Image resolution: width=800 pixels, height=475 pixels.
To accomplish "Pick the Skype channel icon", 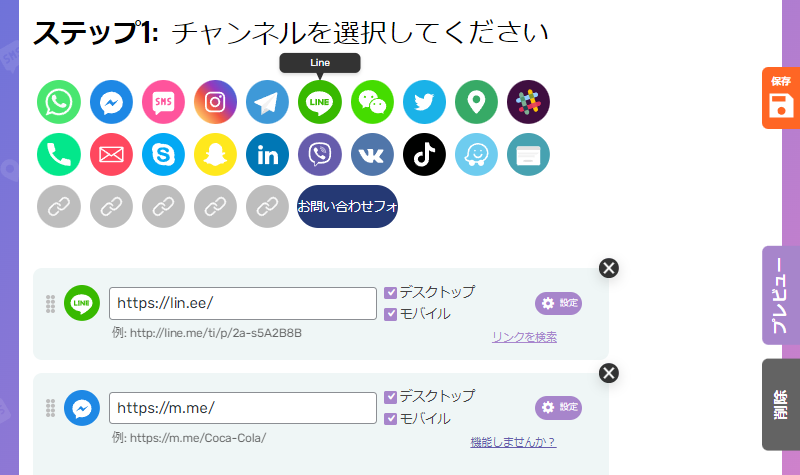I will tap(163, 155).
